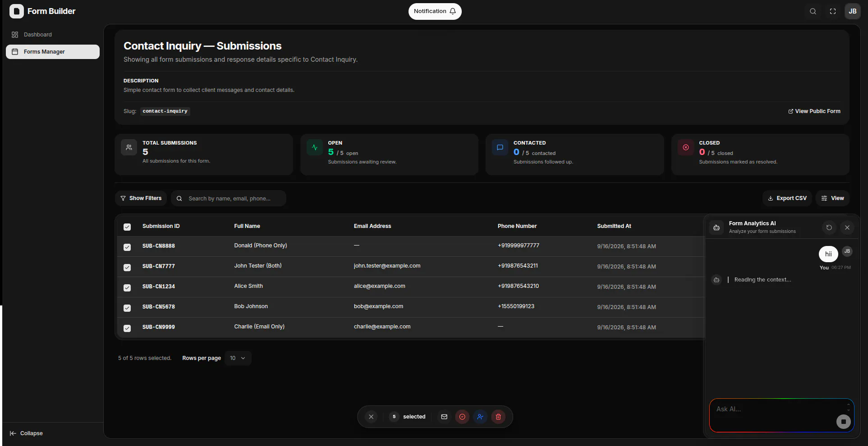Click email charlie@example.com

[382, 327]
